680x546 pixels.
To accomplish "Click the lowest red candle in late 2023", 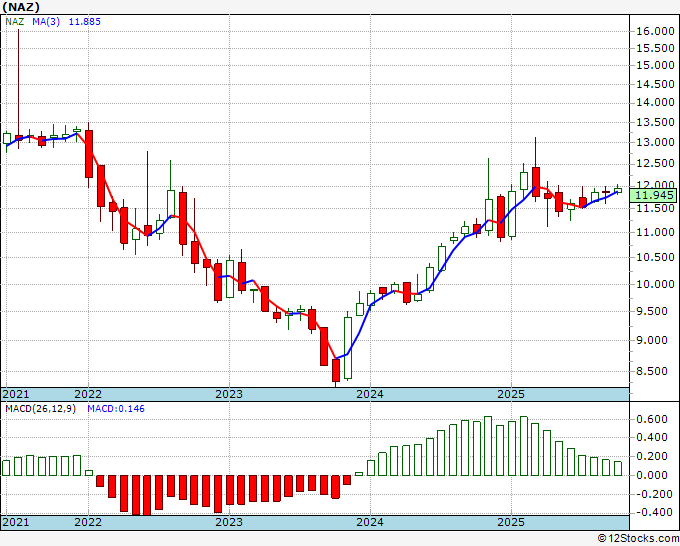I will click(336, 371).
